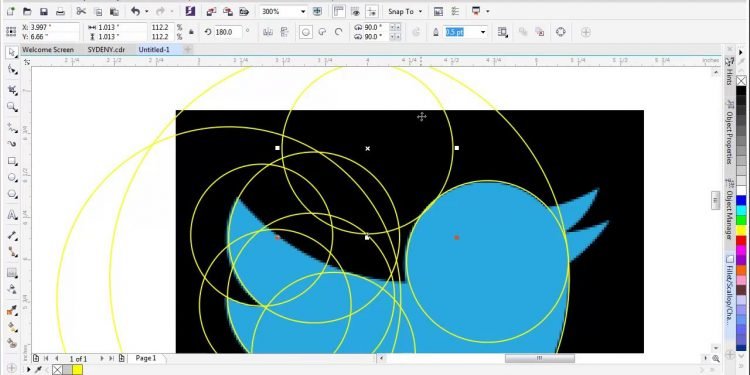This screenshot has width=750, height=375.
Task: Select the Color Eyedropper tool
Action: click(x=12, y=311)
